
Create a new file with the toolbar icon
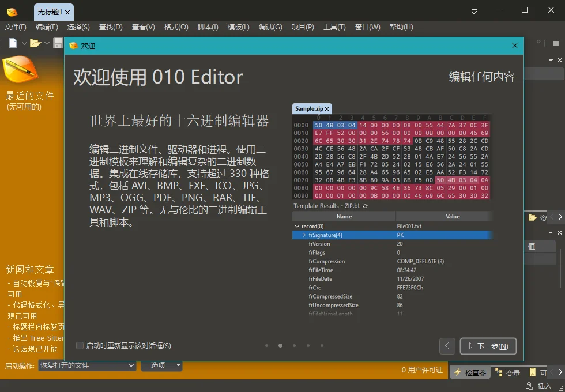[13, 43]
